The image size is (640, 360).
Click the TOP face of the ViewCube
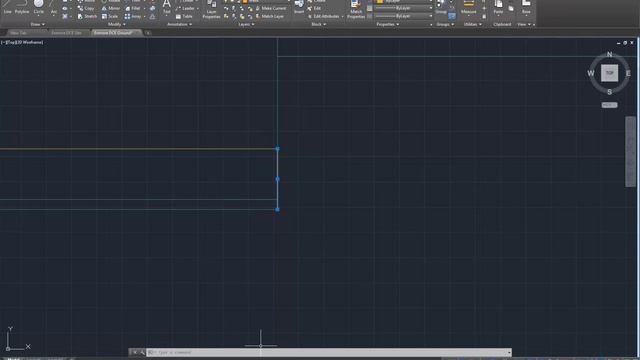point(609,73)
